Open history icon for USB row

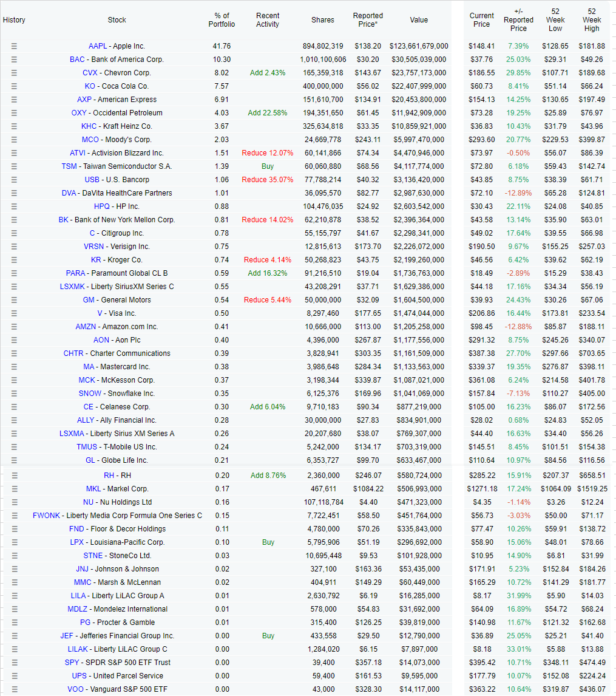coord(14,180)
